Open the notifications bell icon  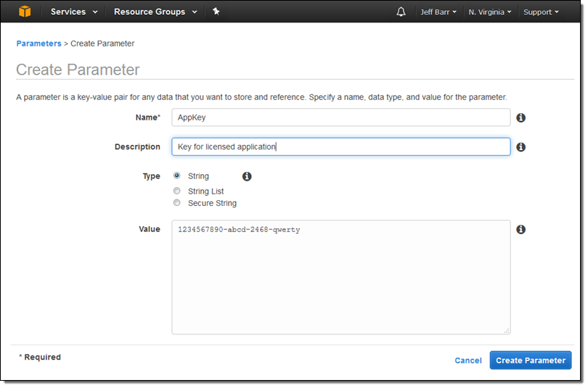401,12
